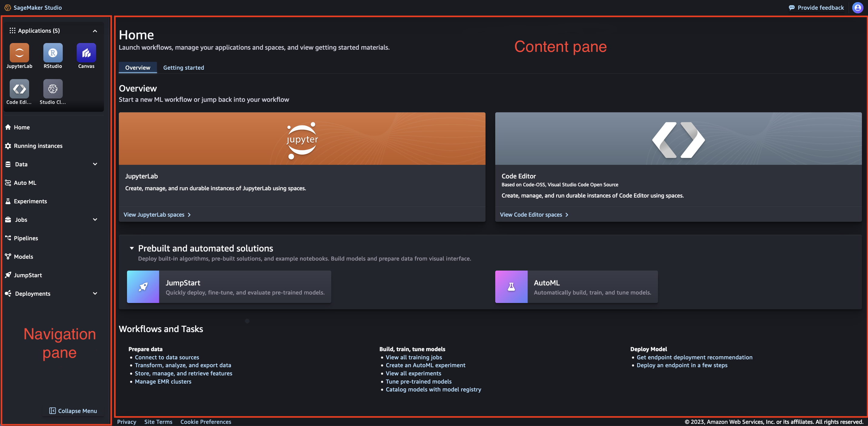This screenshot has height=426, width=868.
Task: Select the Overview tab
Action: coord(137,67)
